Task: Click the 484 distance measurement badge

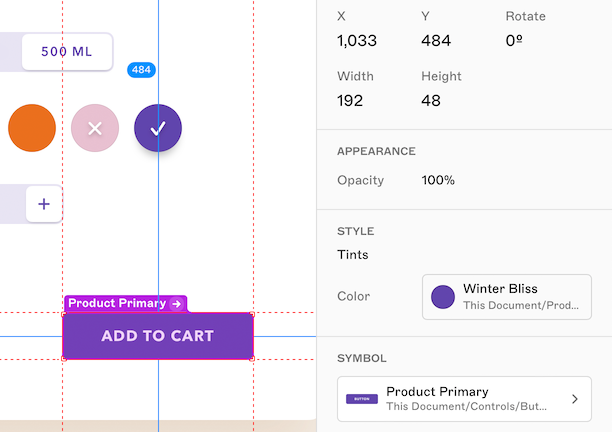Action: tap(142, 70)
